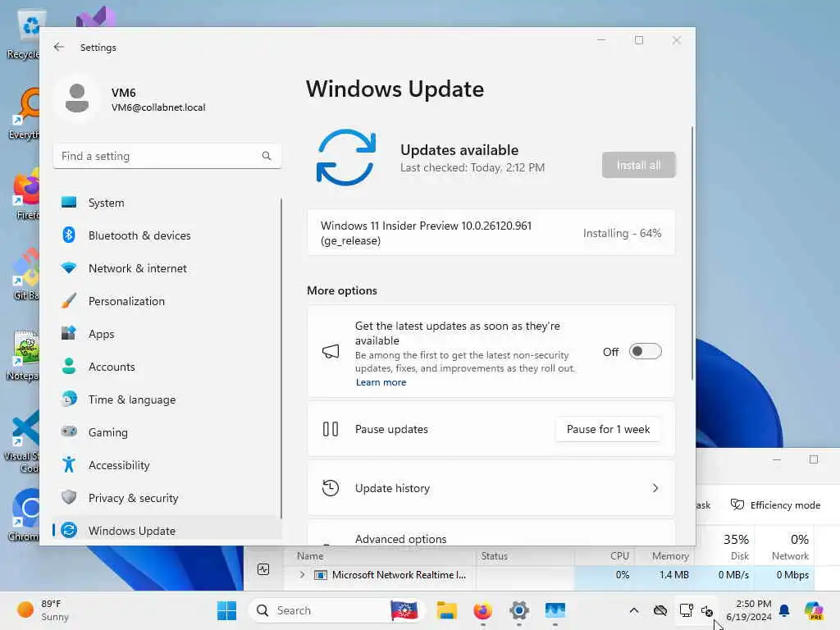Image resolution: width=840 pixels, height=630 pixels.
Task: Click the search magnifier in Find a setting
Action: tap(267, 156)
